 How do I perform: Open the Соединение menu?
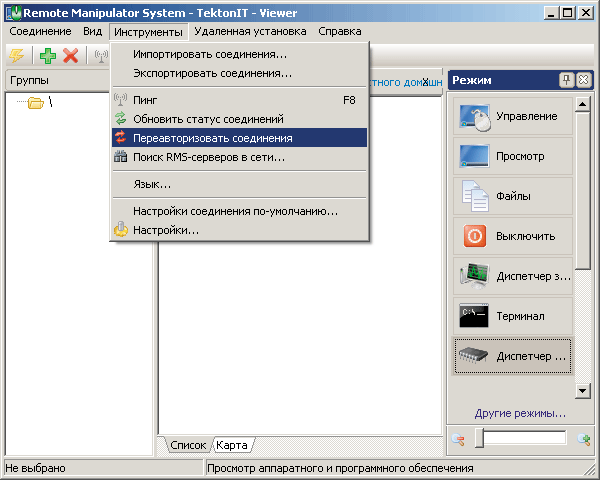click(x=40, y=31)
